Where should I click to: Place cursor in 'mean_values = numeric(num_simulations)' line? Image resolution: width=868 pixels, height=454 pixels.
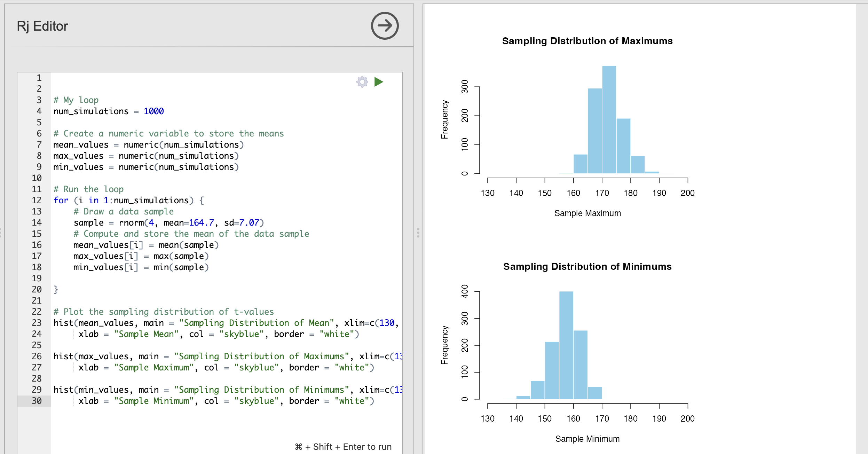pos(149,144)
